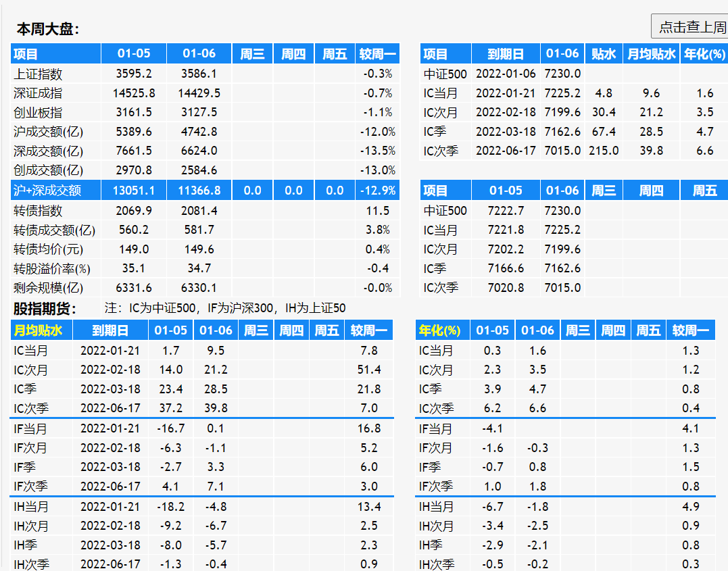The height and width of the screenshot is (571, 728).
Task: Select the 上证指数 row label
Action: [38, 74]
